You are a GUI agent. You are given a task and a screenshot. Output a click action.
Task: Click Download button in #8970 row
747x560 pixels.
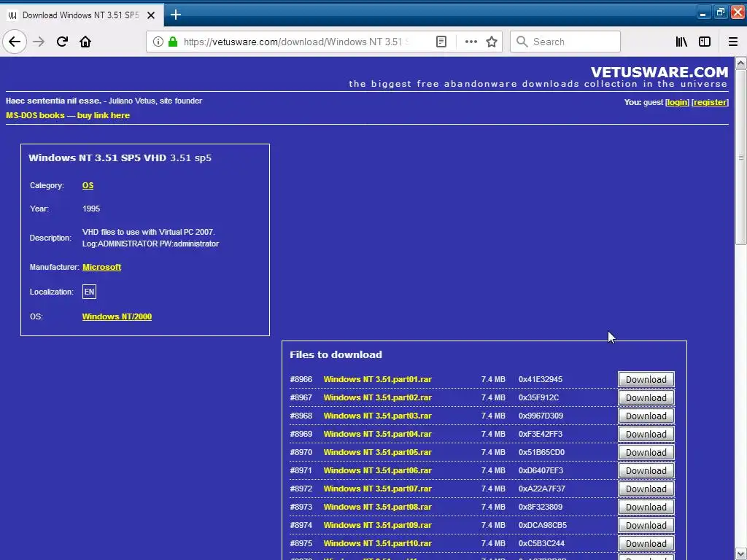click(x=646, y=452)
